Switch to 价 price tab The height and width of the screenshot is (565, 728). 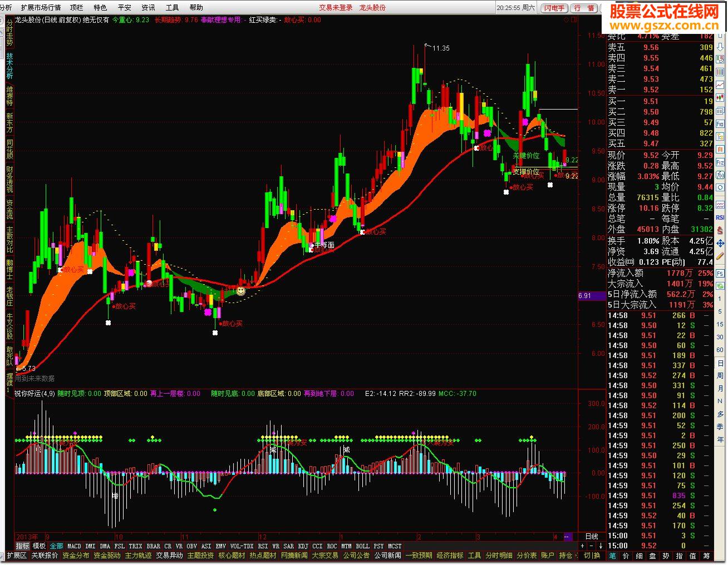[x=626, y=556]
